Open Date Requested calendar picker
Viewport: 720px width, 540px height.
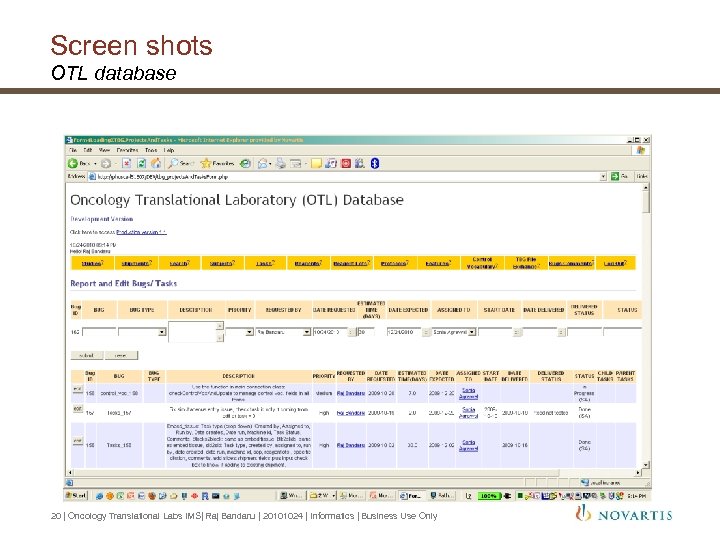point(352,332)
